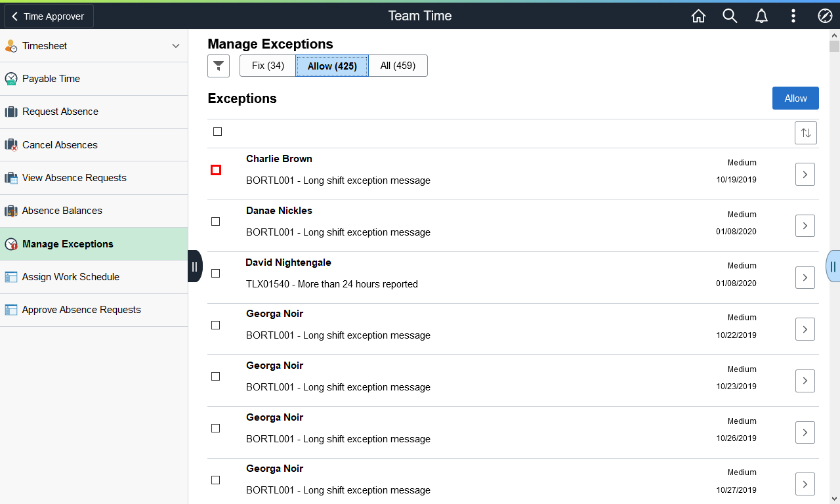Go back to Time Approver

pyautogui.click(x=49, y=16)
